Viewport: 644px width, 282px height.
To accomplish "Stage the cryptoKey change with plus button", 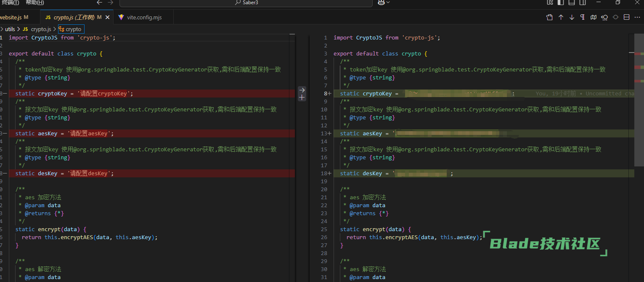I will click(302, 98).
